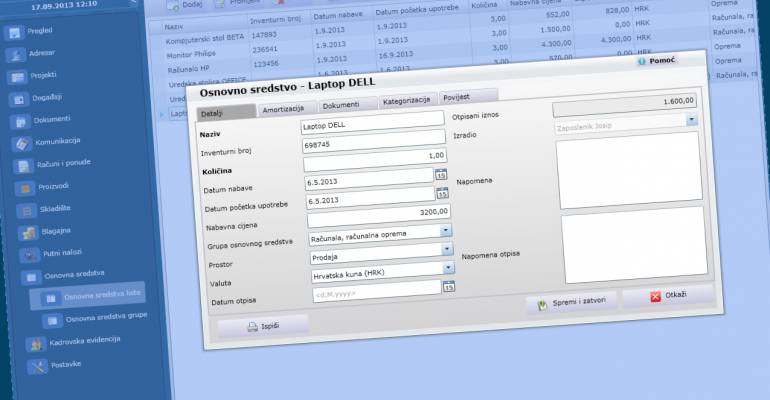This screenshot has width=770, height=400.
Task: Expand Valuta dropdown Hrvatska kuna
Action: (x=448, y=267)
